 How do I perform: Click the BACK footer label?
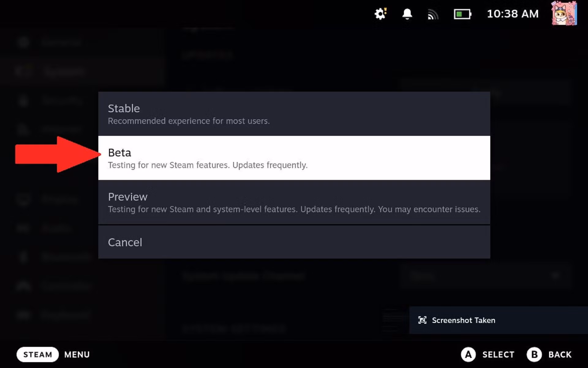click(x=560, y=355)
